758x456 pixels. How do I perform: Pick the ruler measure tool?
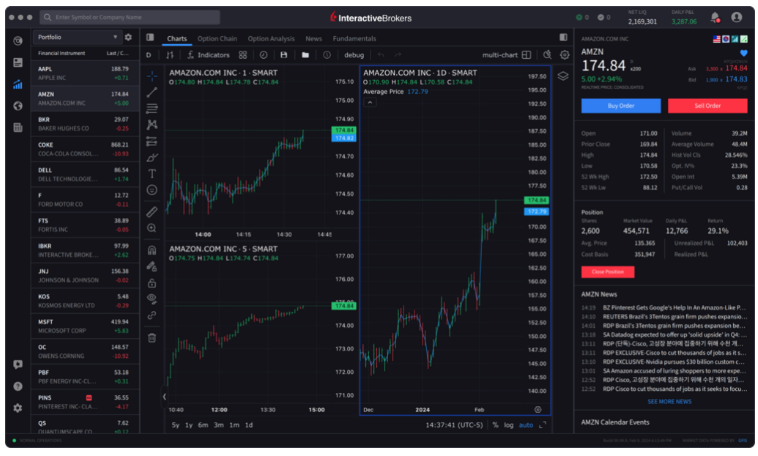coord(152,211)
